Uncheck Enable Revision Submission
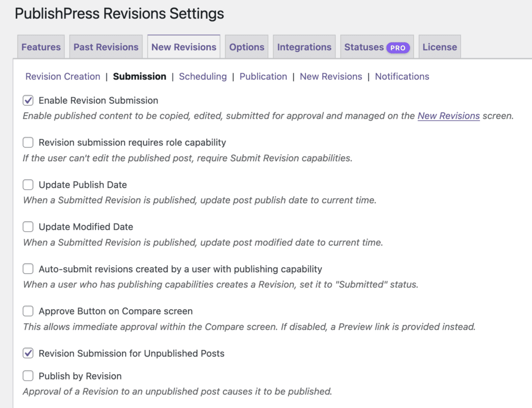The width and height of the screenshot is (532, 408). [x=28, y=100]
